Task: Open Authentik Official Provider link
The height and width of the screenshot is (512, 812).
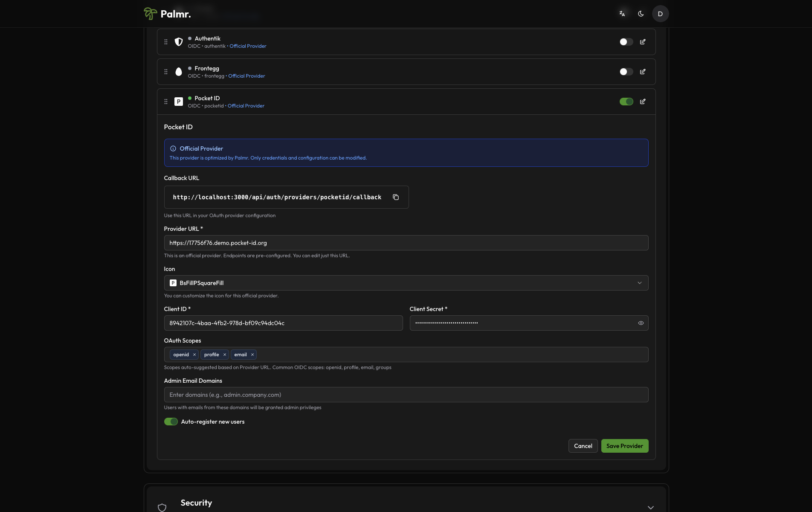Action: 248,46
